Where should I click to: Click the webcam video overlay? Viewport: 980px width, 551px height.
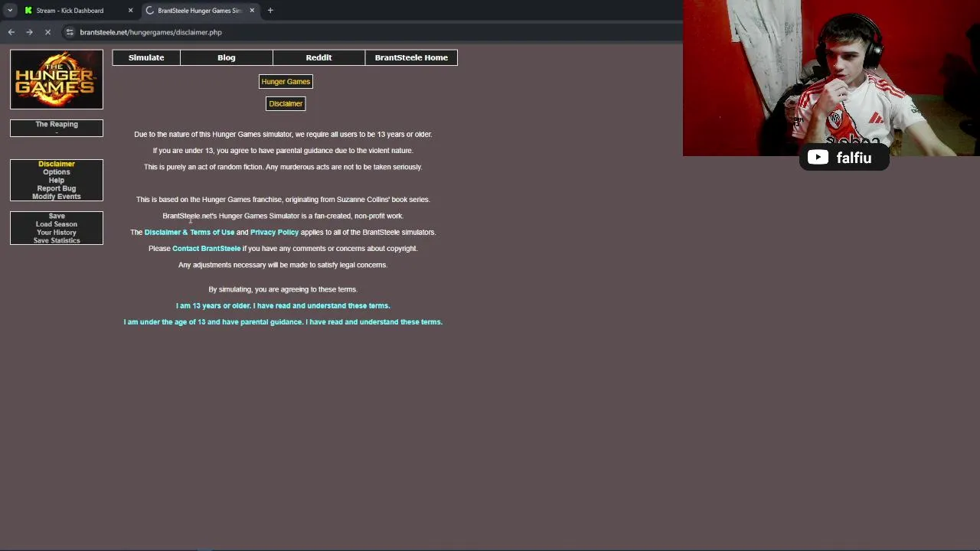[x=831, y=78]
